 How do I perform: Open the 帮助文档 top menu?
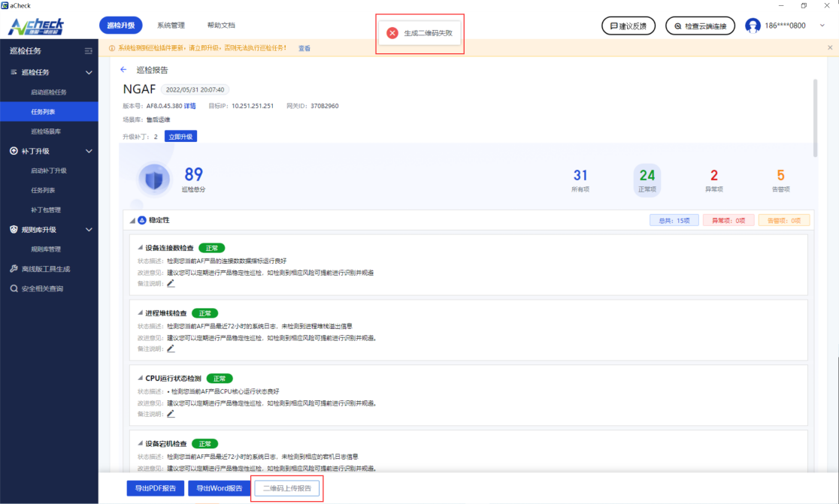pos(221,26)
